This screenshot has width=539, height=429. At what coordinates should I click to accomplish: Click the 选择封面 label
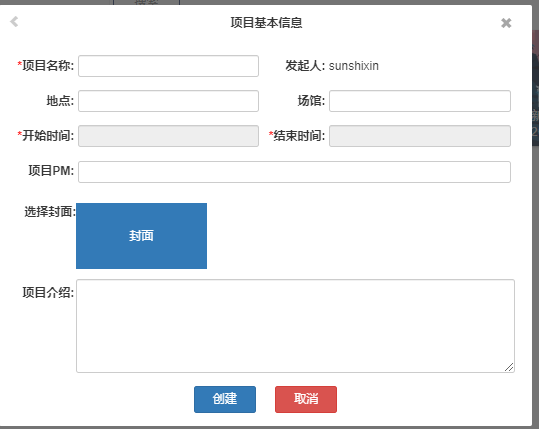coord(50,212)
